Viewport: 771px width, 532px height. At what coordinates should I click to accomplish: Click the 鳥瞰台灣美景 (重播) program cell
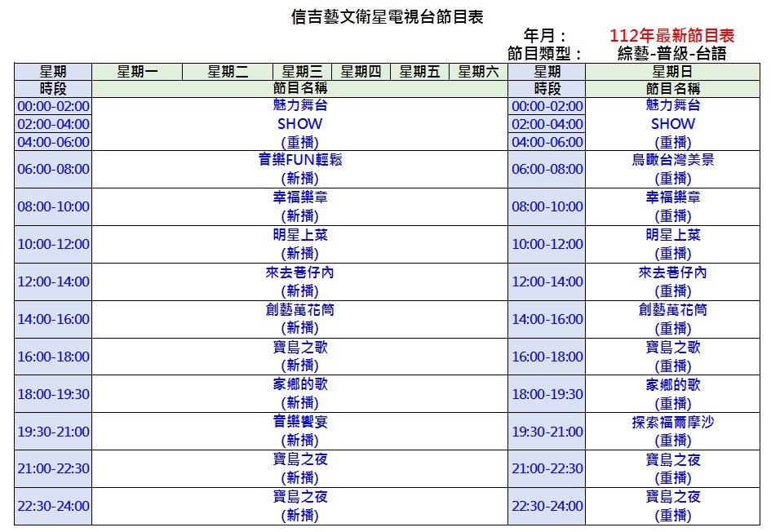point(672,169)
